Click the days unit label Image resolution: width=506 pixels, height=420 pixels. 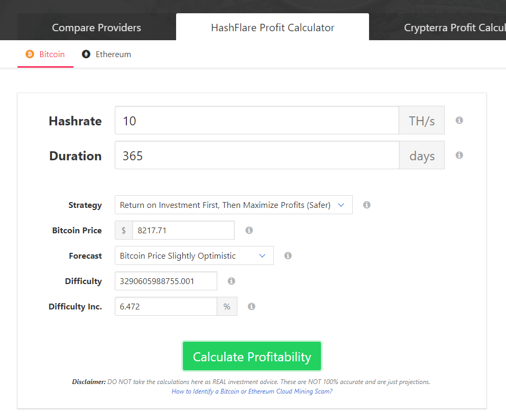coord(422,156)
